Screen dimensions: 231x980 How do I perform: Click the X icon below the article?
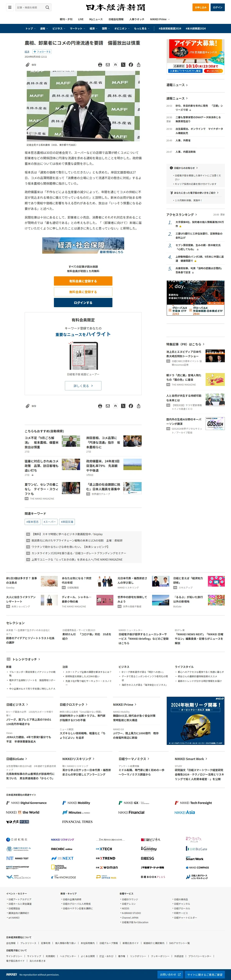point(123,406)
